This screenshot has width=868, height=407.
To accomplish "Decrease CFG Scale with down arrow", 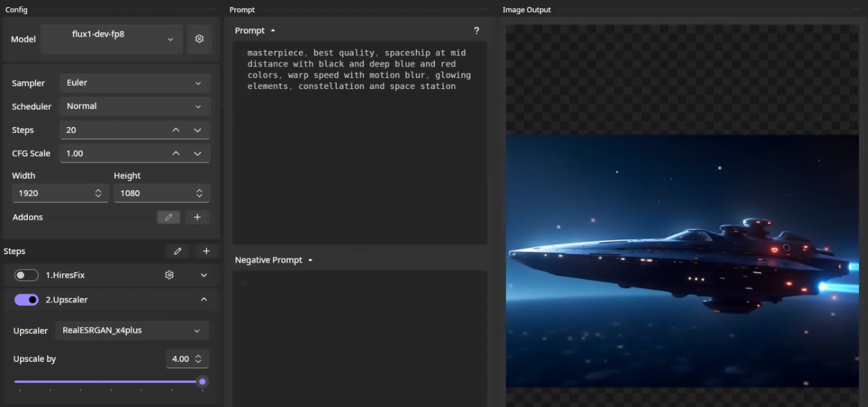I will click(x=197, y=154).
